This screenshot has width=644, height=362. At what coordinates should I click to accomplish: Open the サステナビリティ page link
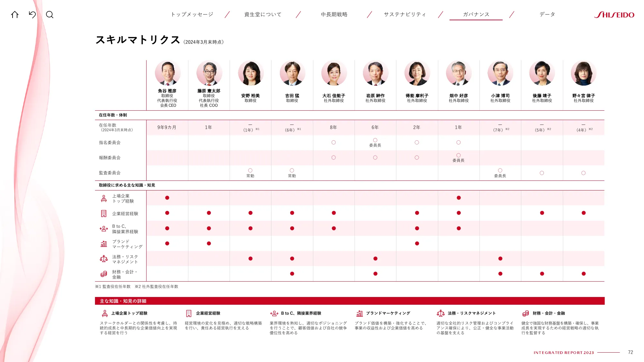404,14
